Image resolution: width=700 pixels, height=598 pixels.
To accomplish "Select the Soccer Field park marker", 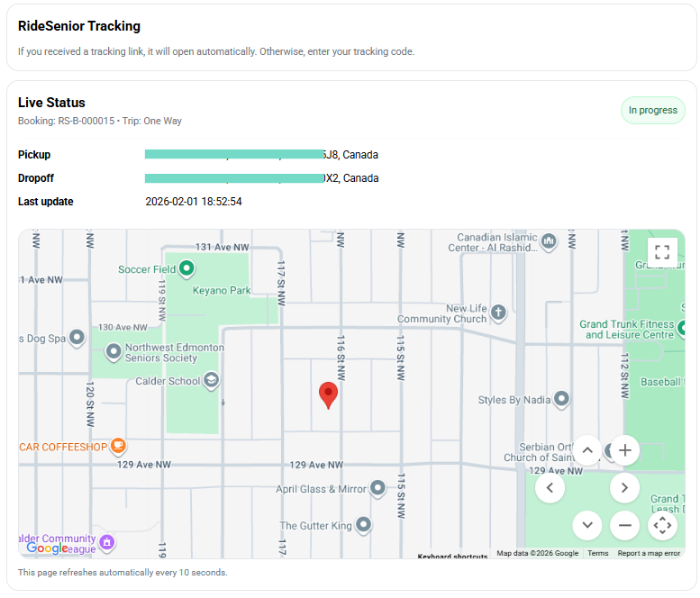I will (x=186, y=268).
